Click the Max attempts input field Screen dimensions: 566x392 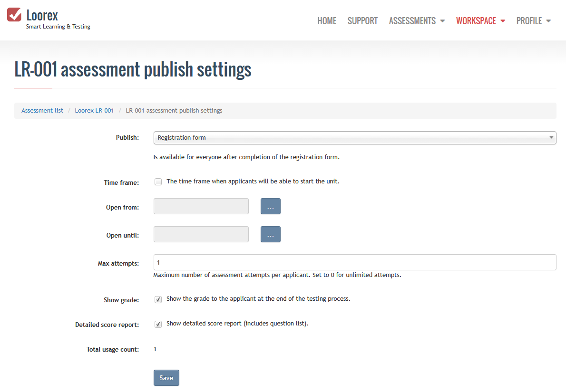355,262
